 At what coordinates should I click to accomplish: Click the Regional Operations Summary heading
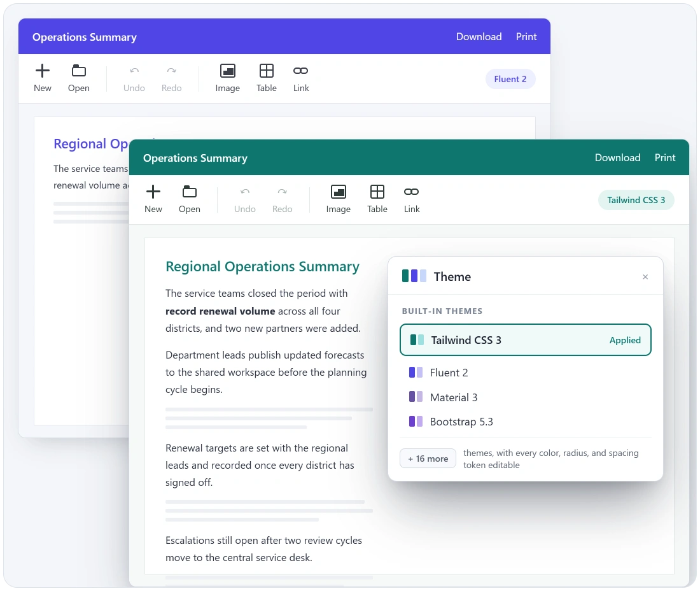pos(262,267)
